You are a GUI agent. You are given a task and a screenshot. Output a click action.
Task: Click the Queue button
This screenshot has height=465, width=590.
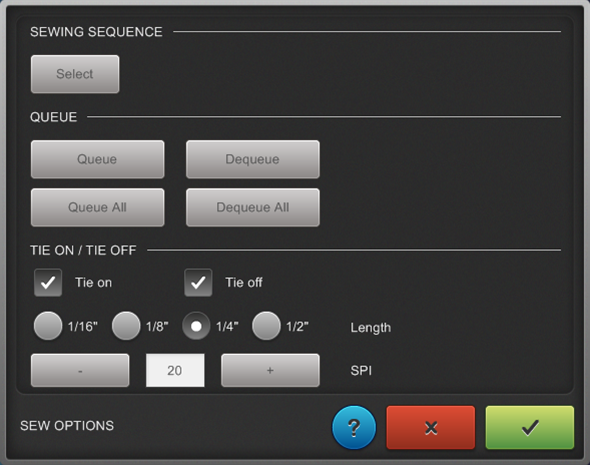pos(97,159)
